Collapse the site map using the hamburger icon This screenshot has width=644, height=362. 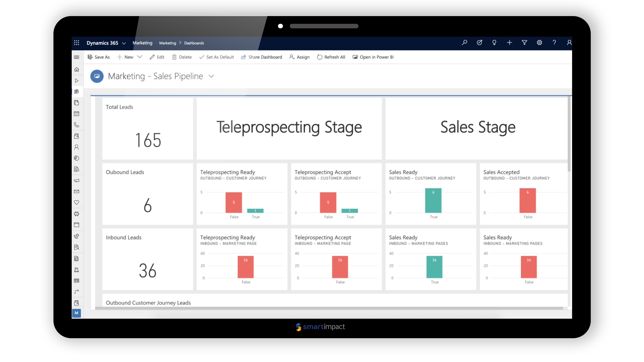point(77,57)
